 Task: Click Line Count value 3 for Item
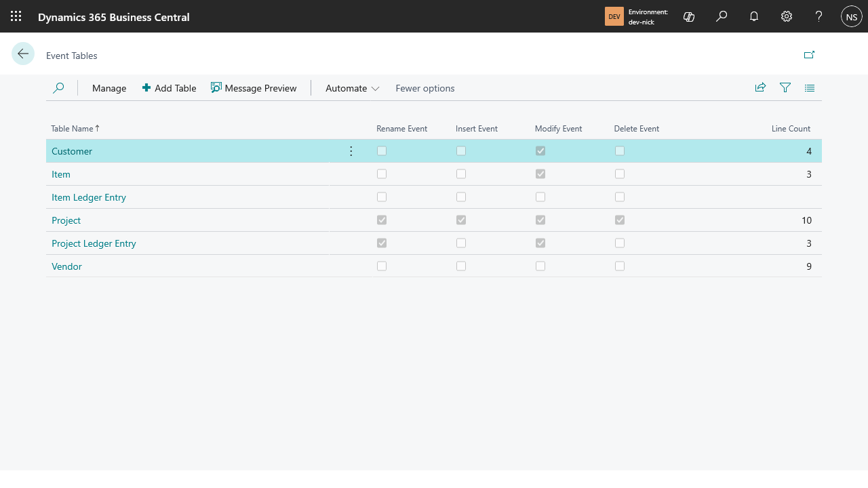(809, 174)
